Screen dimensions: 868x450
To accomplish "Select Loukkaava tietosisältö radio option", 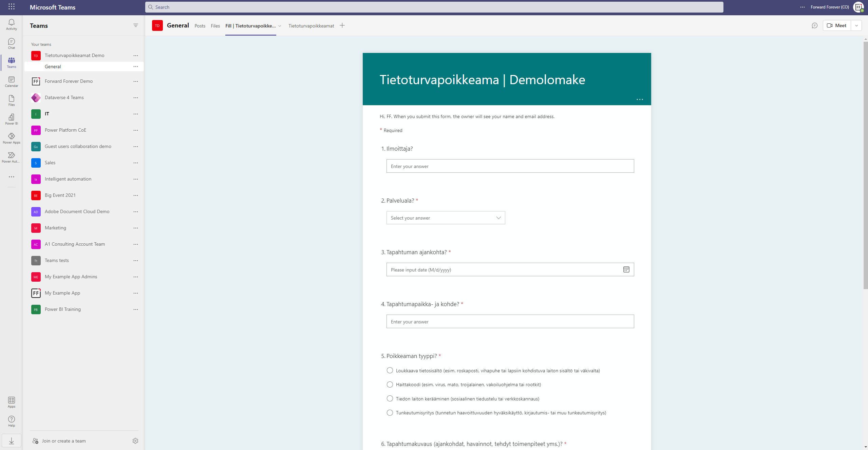I will [x=390, y=370].
